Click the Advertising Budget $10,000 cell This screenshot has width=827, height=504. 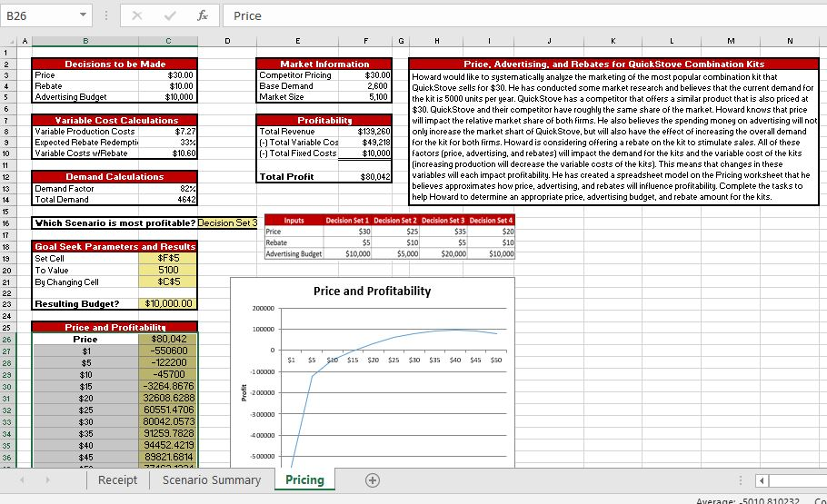coord(168,97)
